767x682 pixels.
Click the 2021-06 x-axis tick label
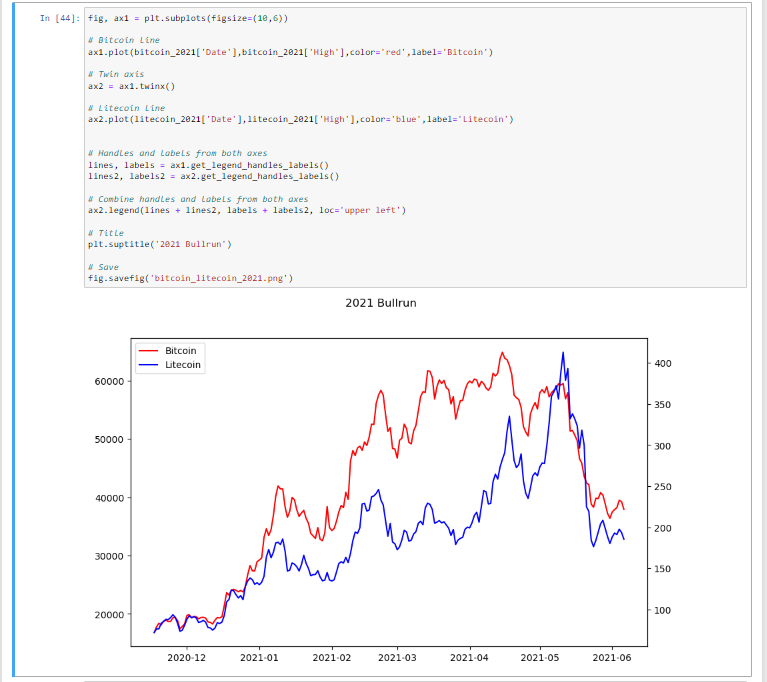tap(611, 657)
